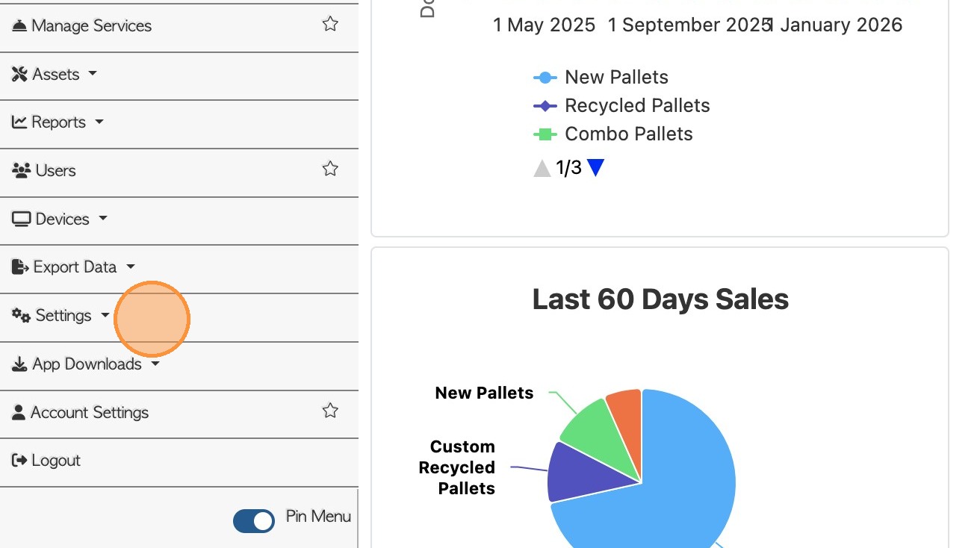Open Account Settings from the sidebar
This screenshot has height=548, width=980.
89,412
